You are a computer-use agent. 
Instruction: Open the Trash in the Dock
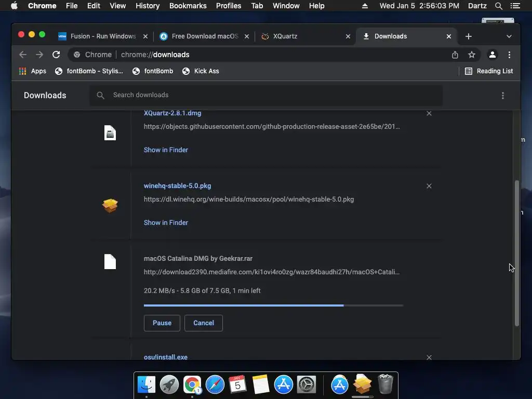tap(385, 384)
